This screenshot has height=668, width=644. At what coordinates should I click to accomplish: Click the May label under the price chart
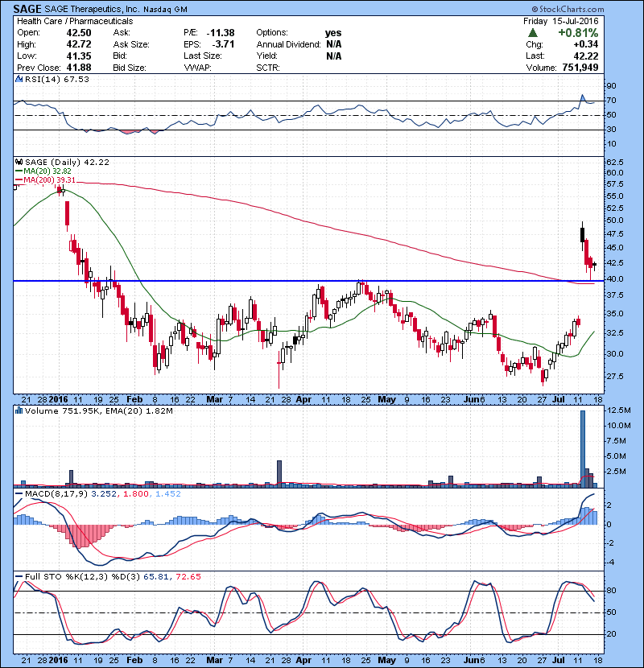386,400
